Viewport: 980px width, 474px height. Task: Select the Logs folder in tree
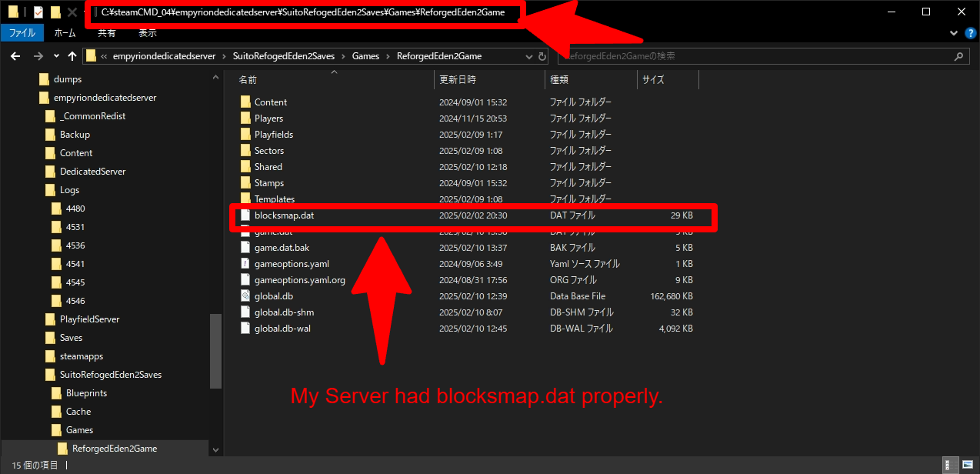[69, 190]
